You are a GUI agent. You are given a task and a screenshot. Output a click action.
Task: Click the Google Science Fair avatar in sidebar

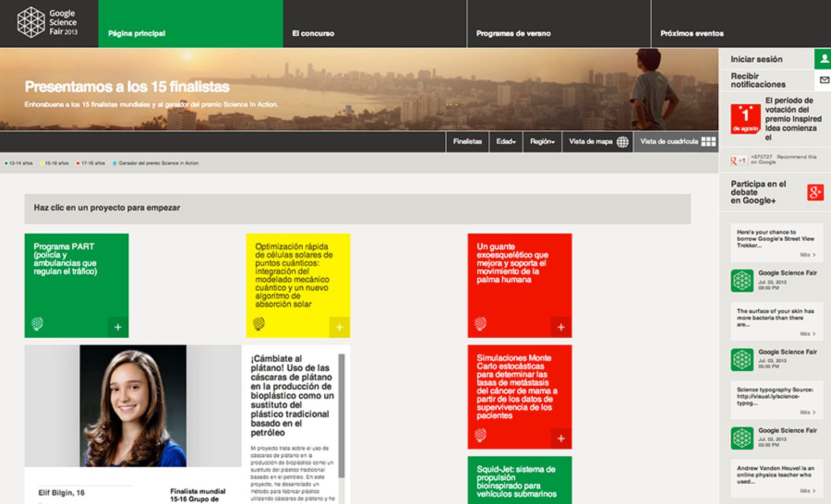pos(743,279)
